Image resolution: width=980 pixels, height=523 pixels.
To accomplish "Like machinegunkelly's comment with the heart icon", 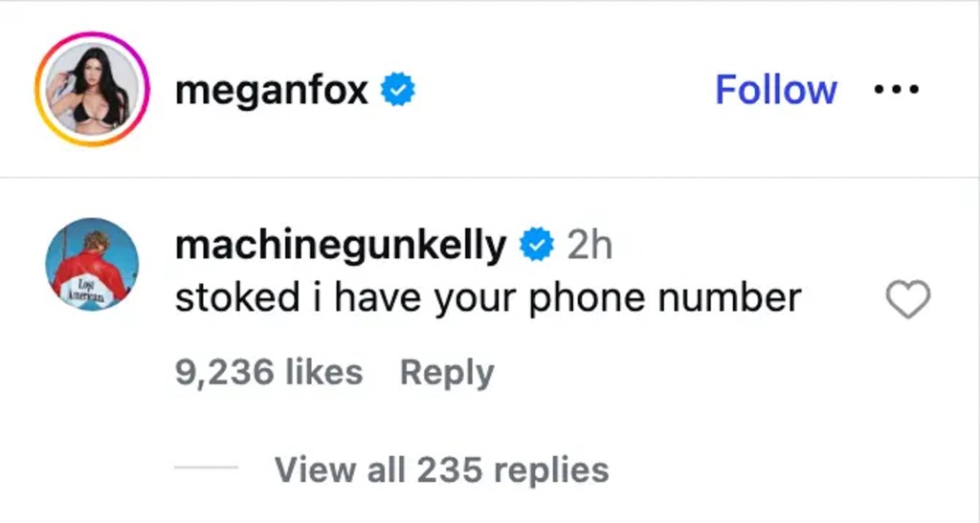I will (x=908, y=299).
